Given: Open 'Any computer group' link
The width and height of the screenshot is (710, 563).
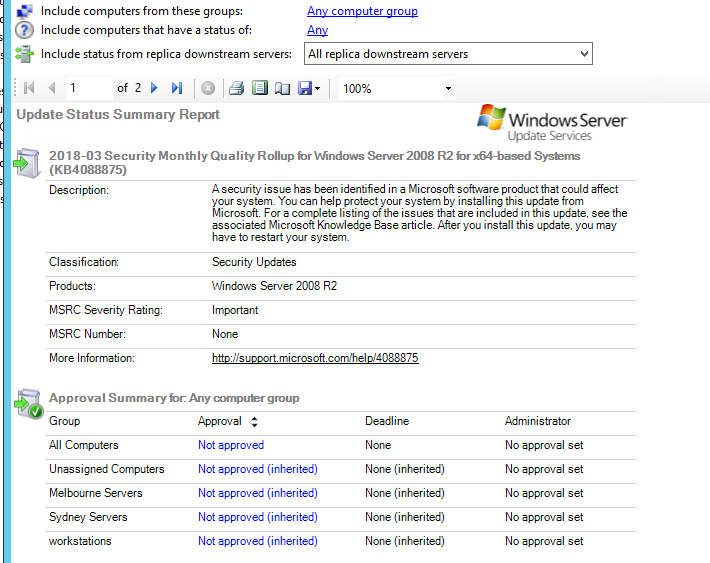Looking at the screenshot, I should pyautogui.click(x=362, y=11).
